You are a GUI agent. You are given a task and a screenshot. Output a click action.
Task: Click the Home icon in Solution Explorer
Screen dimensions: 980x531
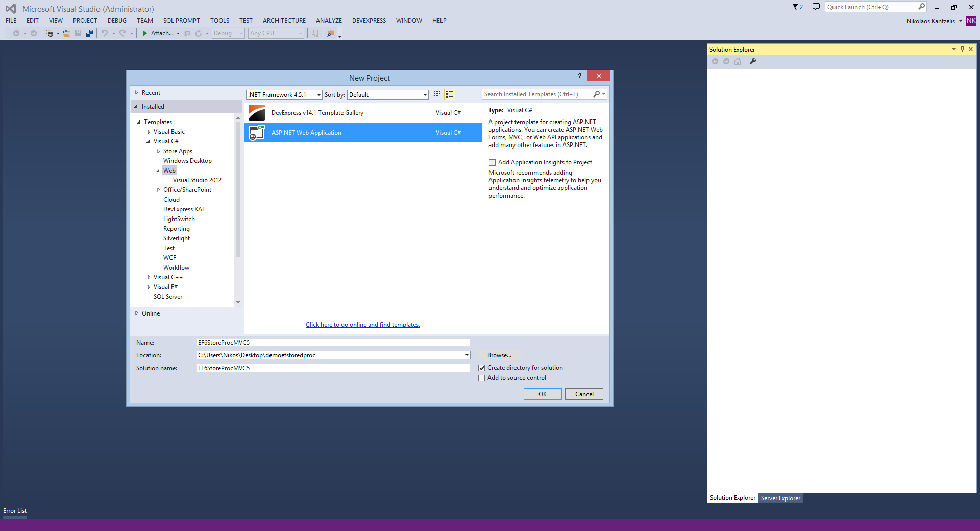click(x=738, y=61)
